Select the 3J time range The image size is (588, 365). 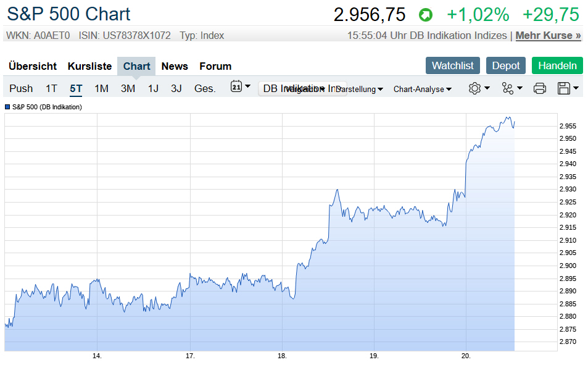pos(176,88)
